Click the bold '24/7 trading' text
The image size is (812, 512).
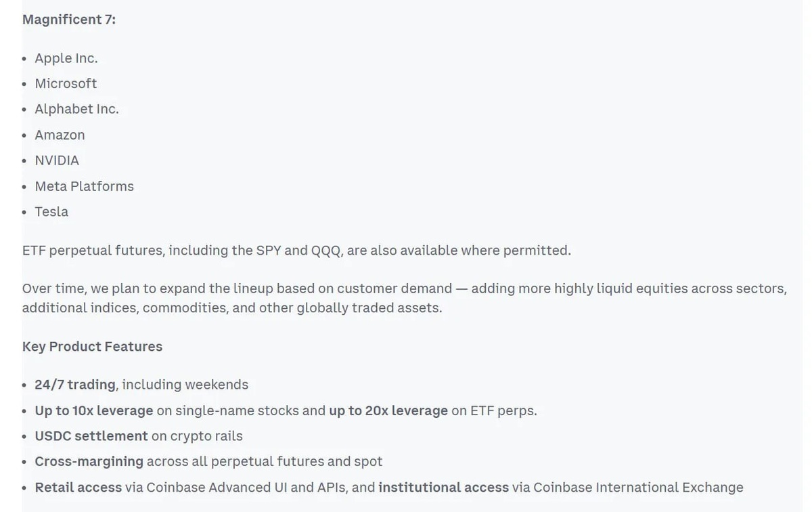click(75, 385)
